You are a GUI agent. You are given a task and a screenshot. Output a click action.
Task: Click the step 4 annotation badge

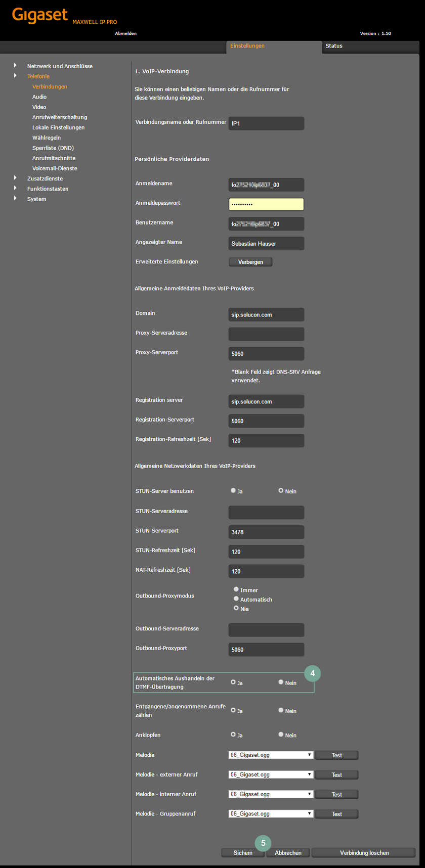(x=312, y=673)
